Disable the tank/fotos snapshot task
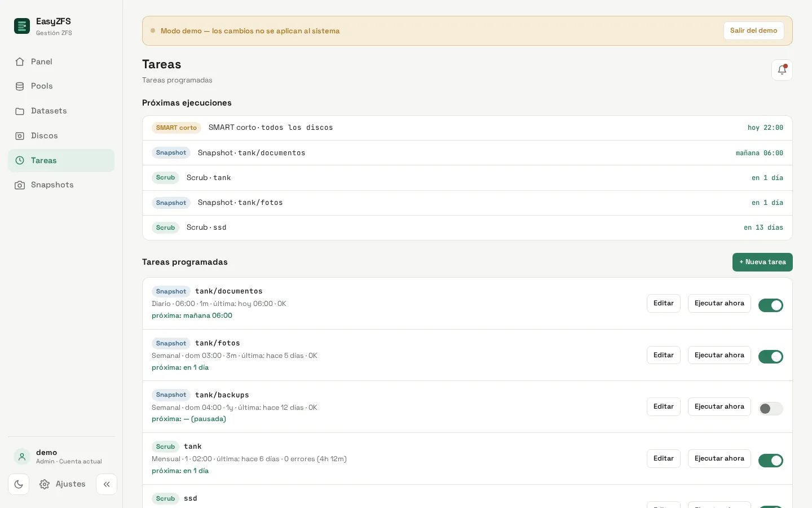This screenshot has height=508, width=812. pos(771,357)
